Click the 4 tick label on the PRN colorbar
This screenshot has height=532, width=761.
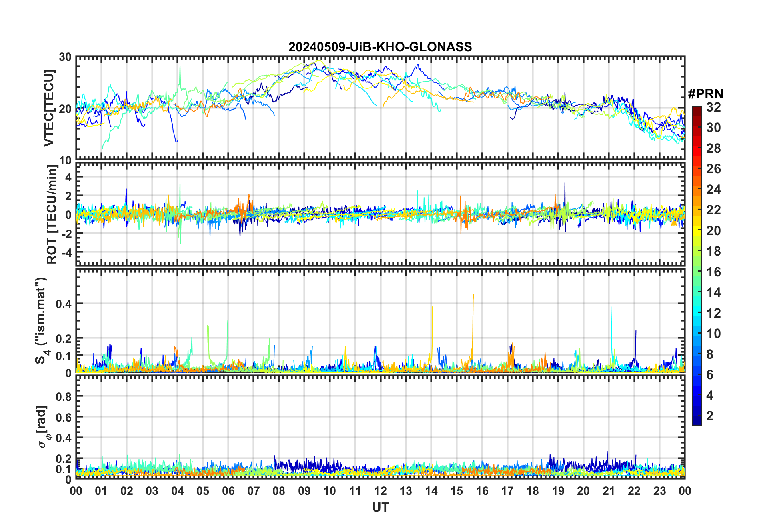click(710, 396)
